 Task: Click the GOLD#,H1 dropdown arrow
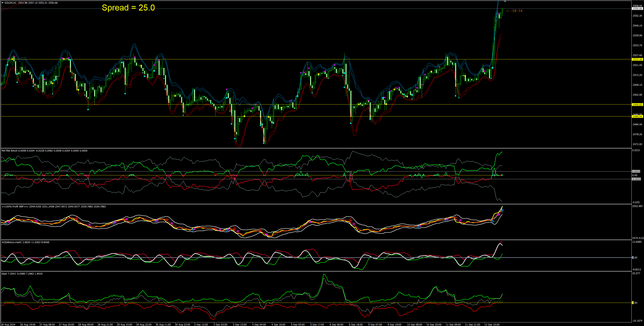[3, 3]
